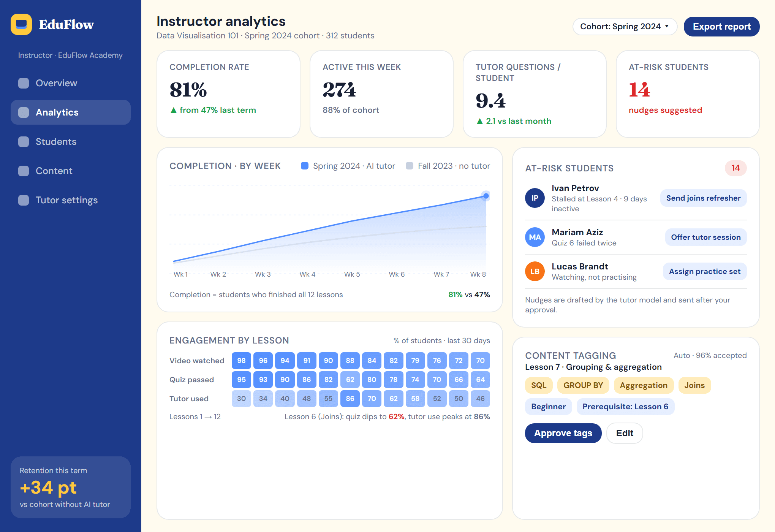Click the Content sidebar icon
The width and height of the screenshot is (775, 532).
pos(24,171)
